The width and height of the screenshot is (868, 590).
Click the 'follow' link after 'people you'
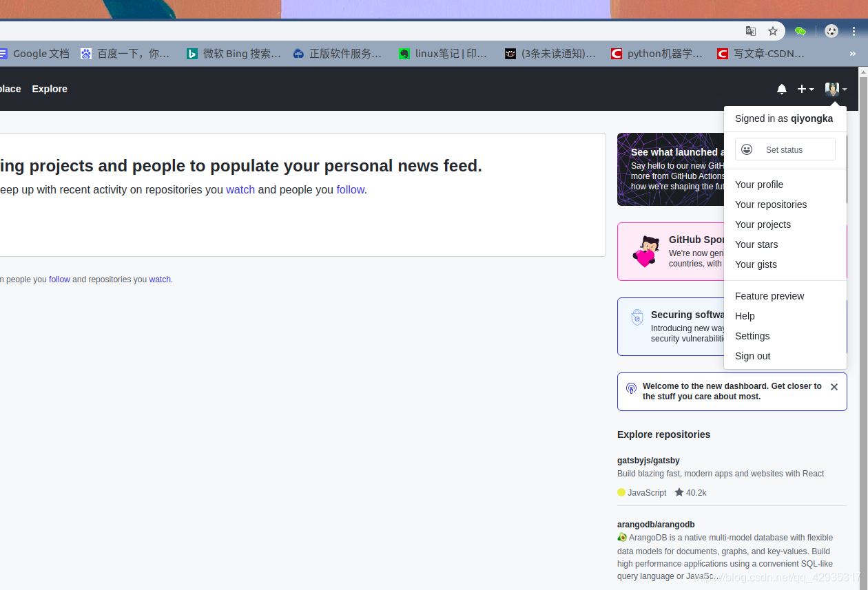tap(350, 189)
